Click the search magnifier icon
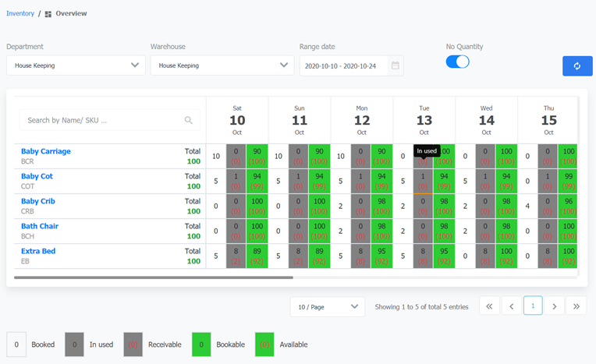 point(189,120)
